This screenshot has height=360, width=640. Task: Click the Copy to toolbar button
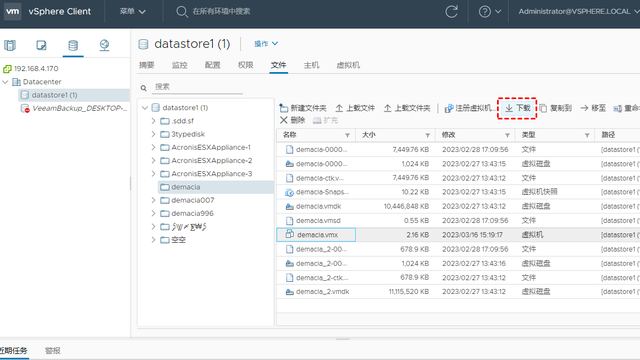556,108
